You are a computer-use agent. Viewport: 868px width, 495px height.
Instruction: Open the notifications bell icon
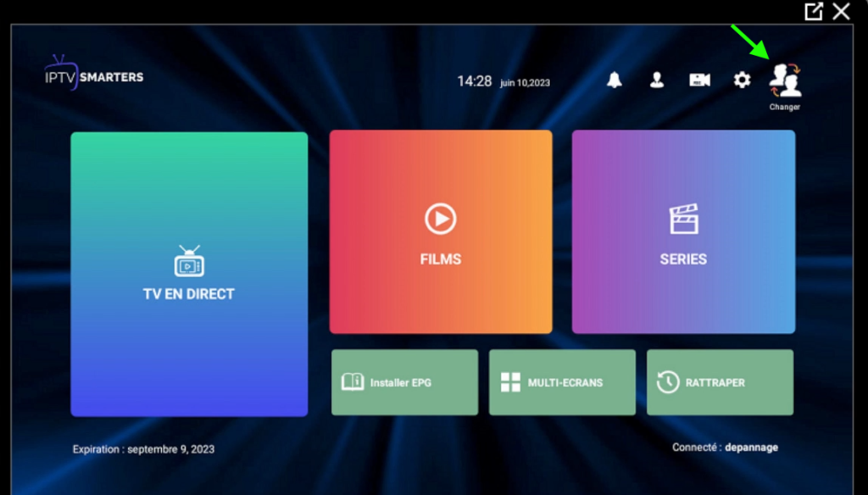[x=615, y=81]
